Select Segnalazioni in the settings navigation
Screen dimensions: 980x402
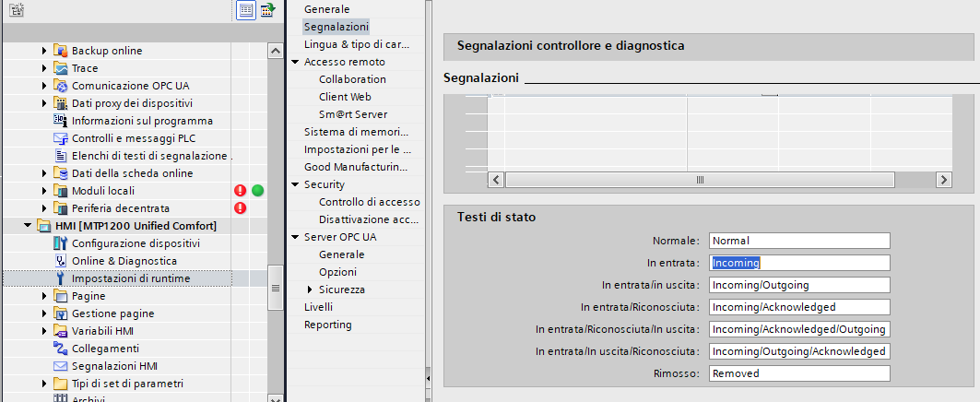[x=336, y=27]
